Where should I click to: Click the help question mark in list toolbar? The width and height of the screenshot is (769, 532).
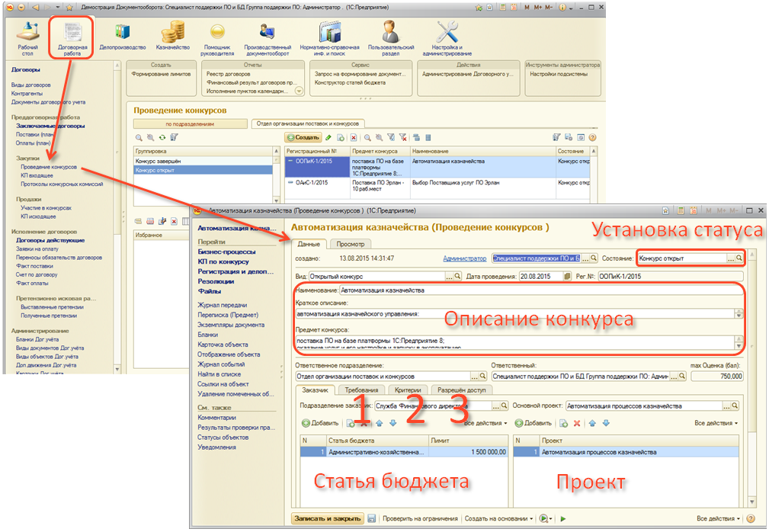(x=592, y=138)
